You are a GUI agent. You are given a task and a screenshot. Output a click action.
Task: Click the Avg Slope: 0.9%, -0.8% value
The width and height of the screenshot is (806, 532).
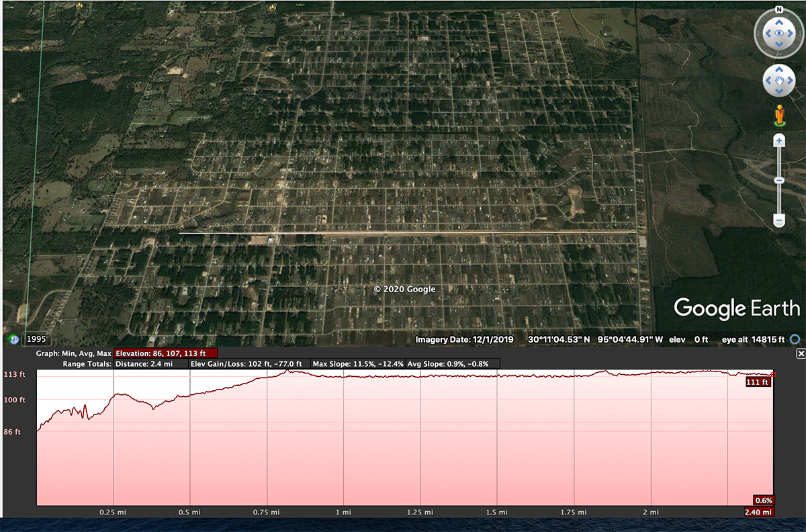point(453,363)
